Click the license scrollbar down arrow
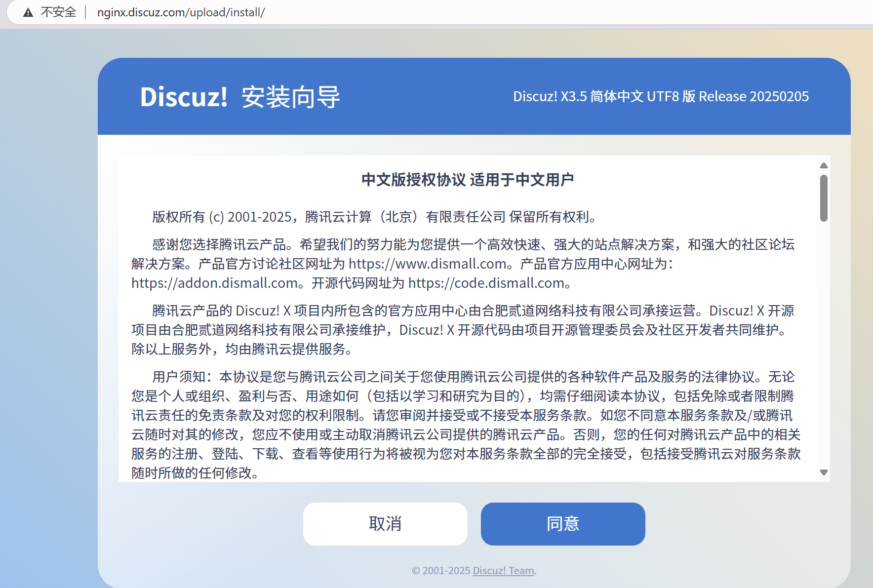This screenshot has width=873, height=588. point(824,472)
